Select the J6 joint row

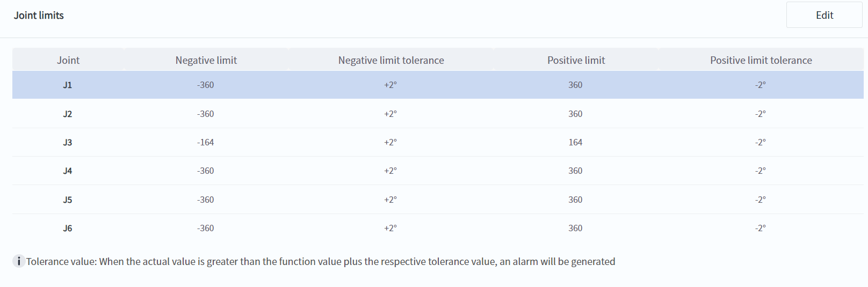(x=68, y=228)
